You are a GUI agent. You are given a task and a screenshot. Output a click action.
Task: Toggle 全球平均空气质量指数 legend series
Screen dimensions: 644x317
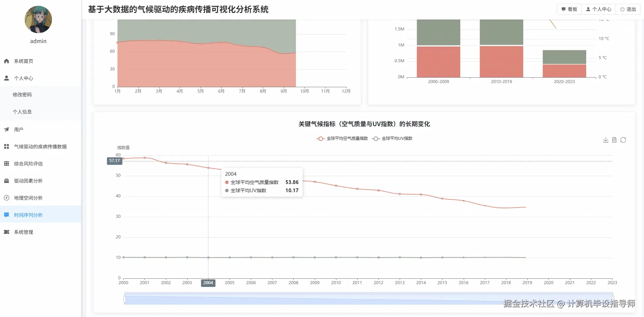(342, 138)
